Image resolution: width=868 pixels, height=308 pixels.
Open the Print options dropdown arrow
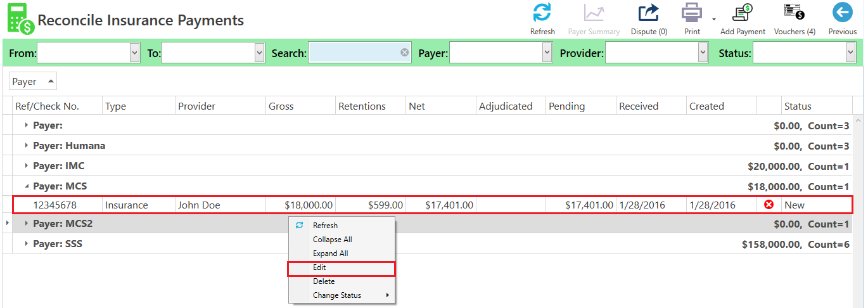[x=713, y=19]
